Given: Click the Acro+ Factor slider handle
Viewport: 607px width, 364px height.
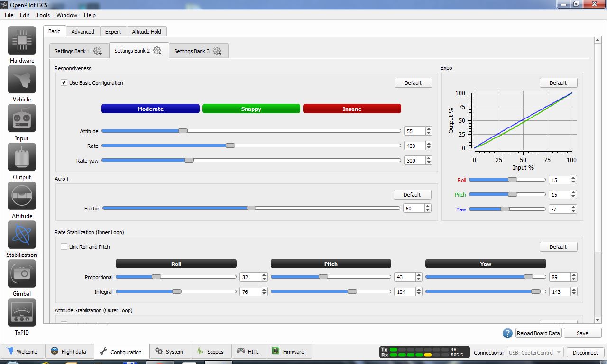Looking at the screenshot, I should click(x=251, y=208).
